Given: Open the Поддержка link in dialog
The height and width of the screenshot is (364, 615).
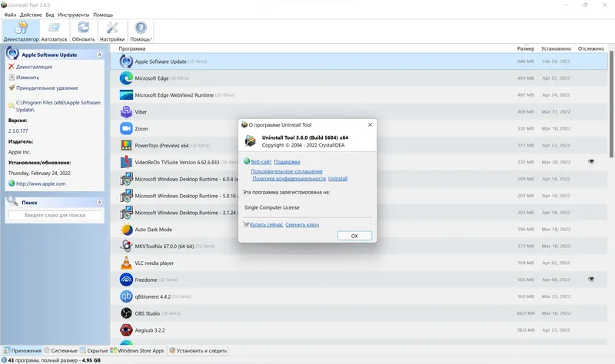Looking at the screenshot, I should [x=287, y=162].
